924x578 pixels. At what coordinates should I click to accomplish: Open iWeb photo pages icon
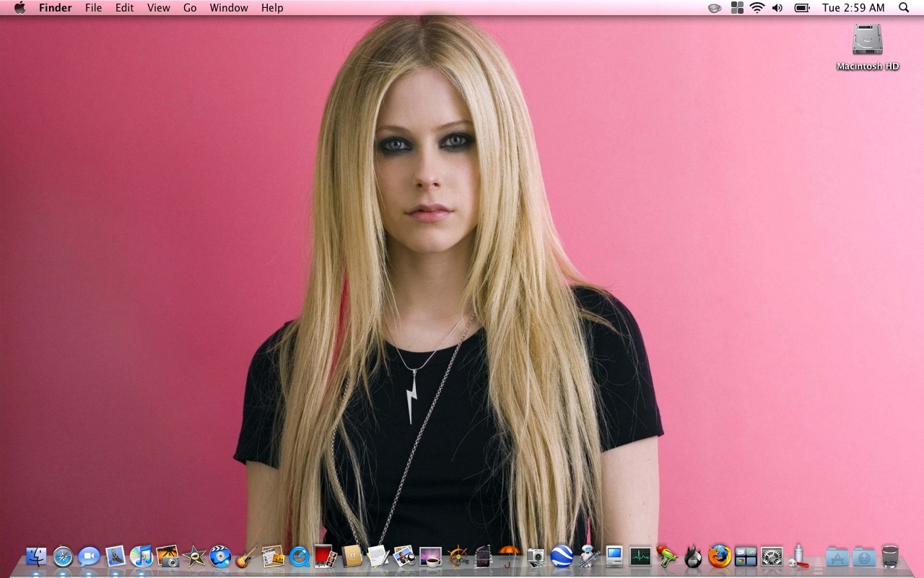click(x=273, y=556)
